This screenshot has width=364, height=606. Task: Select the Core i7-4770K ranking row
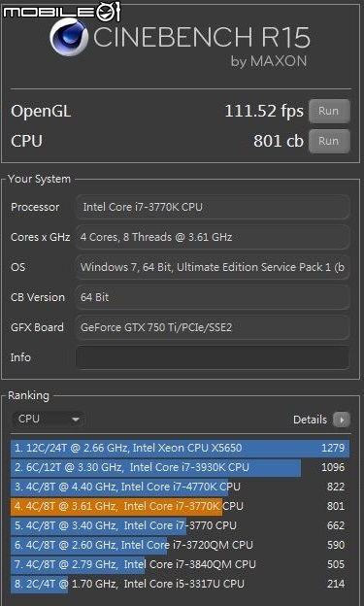click(181, 487)
